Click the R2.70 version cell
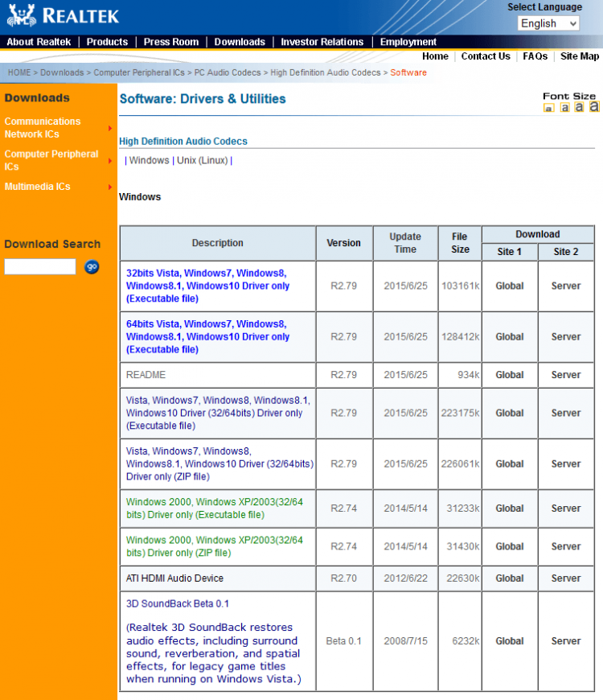Image resolution: width=603 pixels, height=700 pixels. [x=343, y=579]
